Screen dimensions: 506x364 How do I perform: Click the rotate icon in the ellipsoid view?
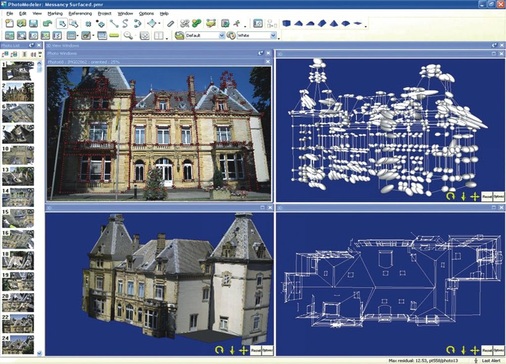[x=450, y=196]
